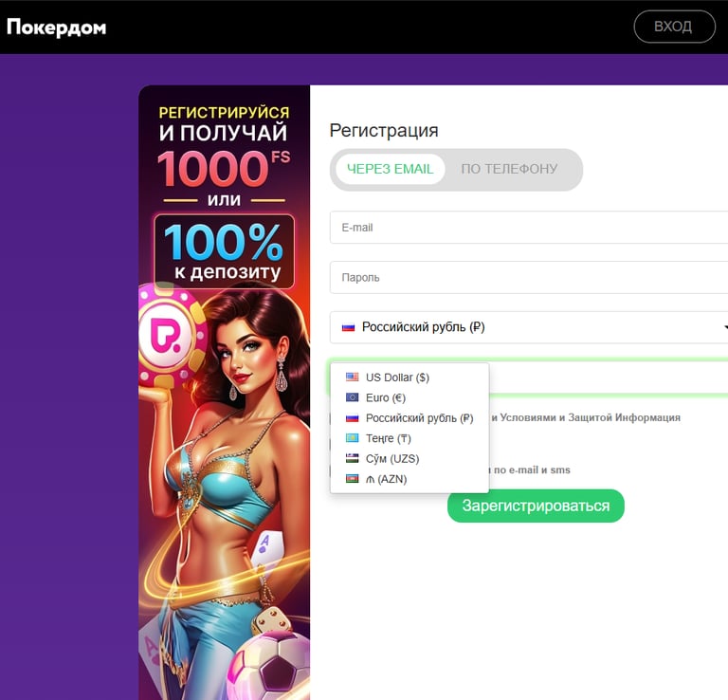Switch to ЧЕРЕЗ EMAIL registration tab
Screen dimensions: 728x700
[390, 169]
